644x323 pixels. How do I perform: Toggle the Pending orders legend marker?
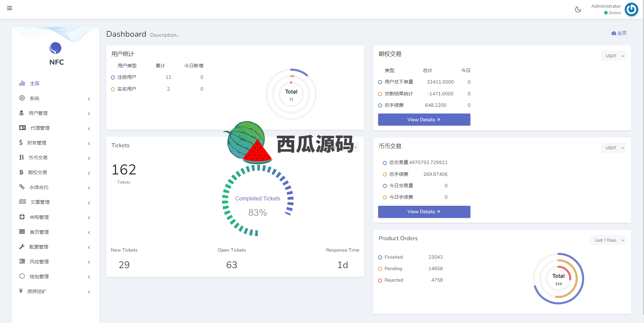pos(380,269)
